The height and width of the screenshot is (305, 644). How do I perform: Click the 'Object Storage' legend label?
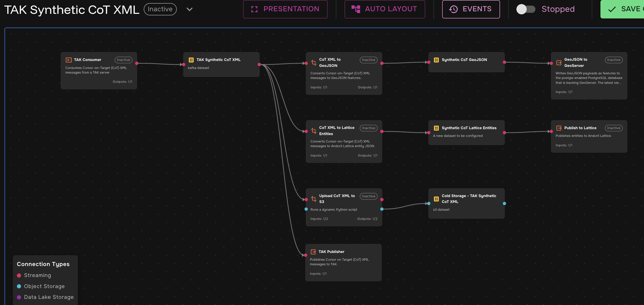[44, 286]
